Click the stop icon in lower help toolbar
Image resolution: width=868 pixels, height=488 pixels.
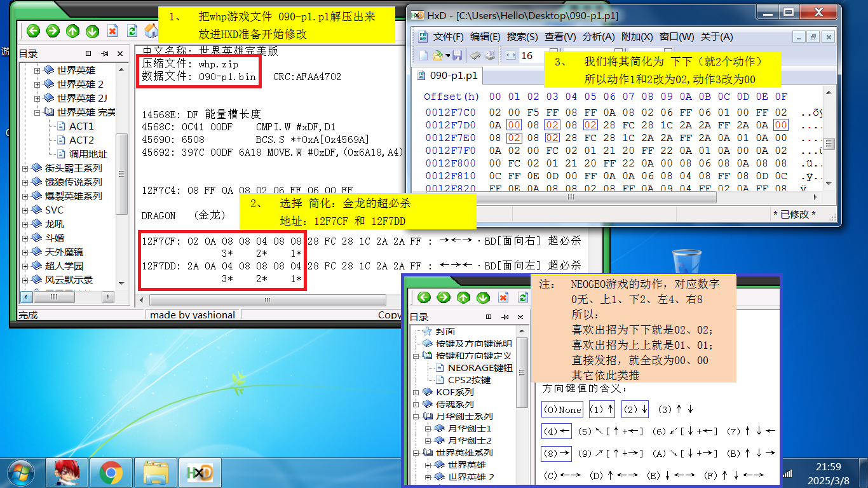[x=503, y=297]
